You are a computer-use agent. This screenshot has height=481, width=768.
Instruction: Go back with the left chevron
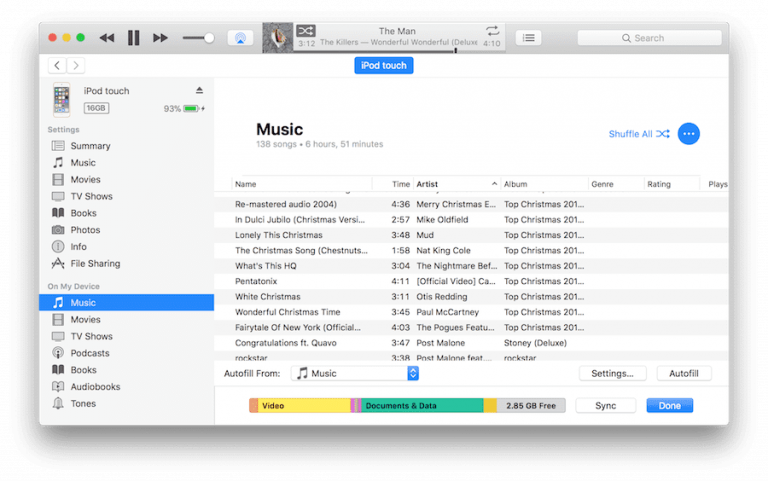tap(57, 65)
